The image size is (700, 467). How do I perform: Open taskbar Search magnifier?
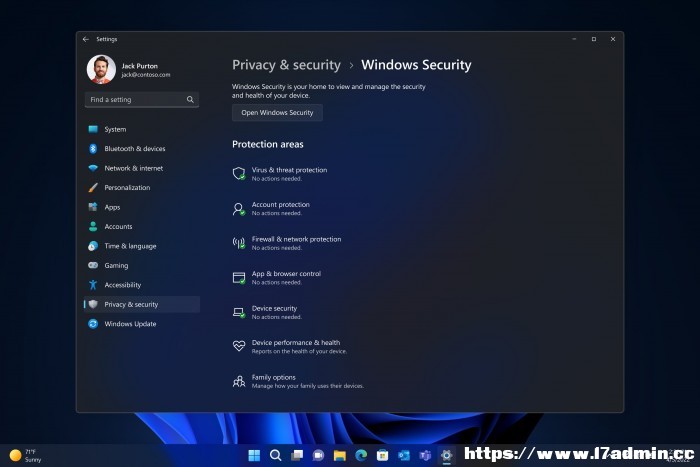275,455
